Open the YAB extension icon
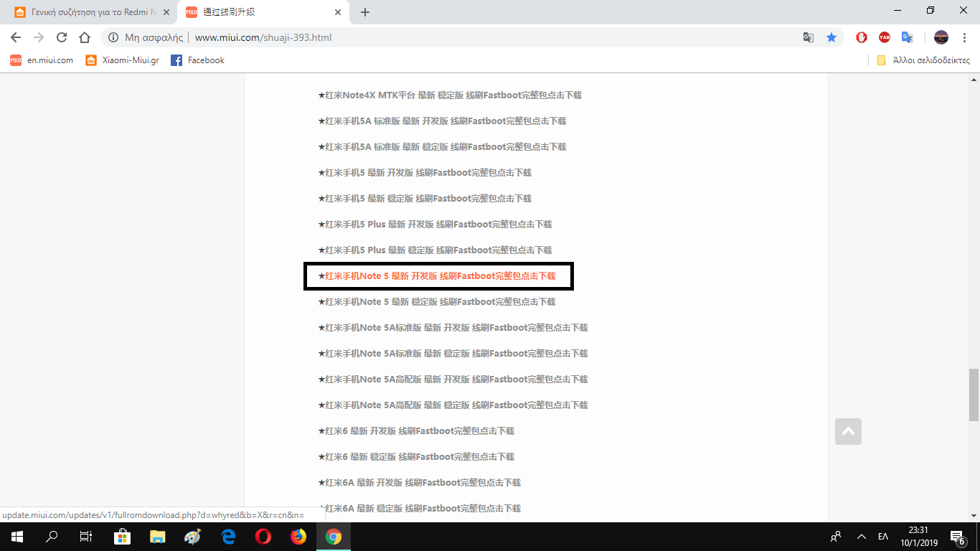Screen dimensions: 980x551 pyautogui.click(x=885, y=37)
